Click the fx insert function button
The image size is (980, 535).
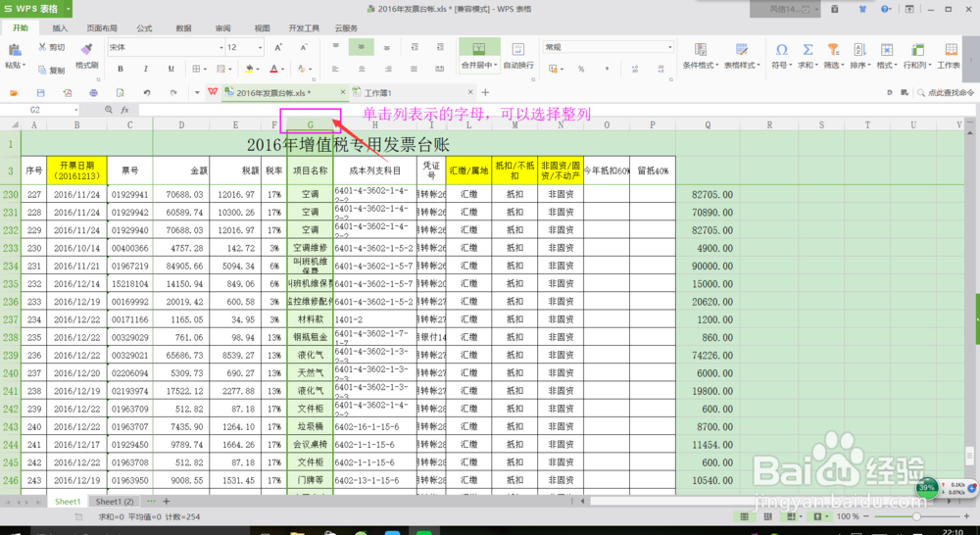125,110
